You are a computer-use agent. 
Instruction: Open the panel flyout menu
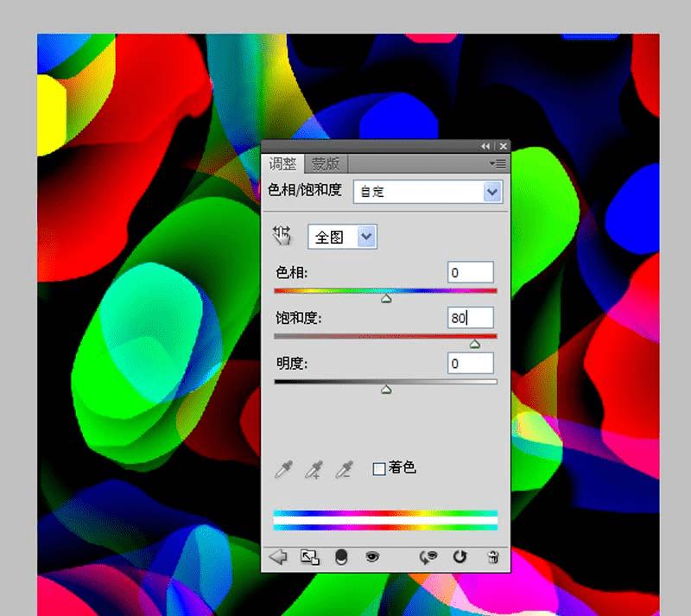coord(498,163)
